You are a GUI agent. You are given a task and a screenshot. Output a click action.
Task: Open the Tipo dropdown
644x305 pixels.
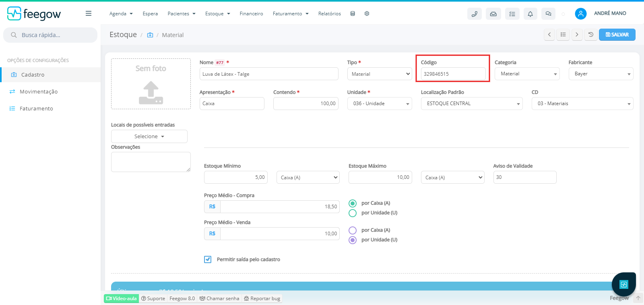(380, 74)
